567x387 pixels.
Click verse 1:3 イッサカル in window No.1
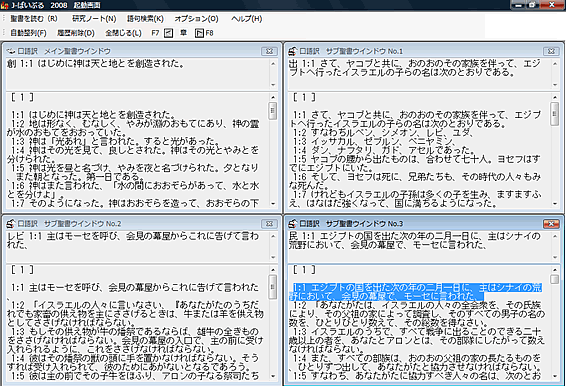pyautogui.click(x=374, y=141)
